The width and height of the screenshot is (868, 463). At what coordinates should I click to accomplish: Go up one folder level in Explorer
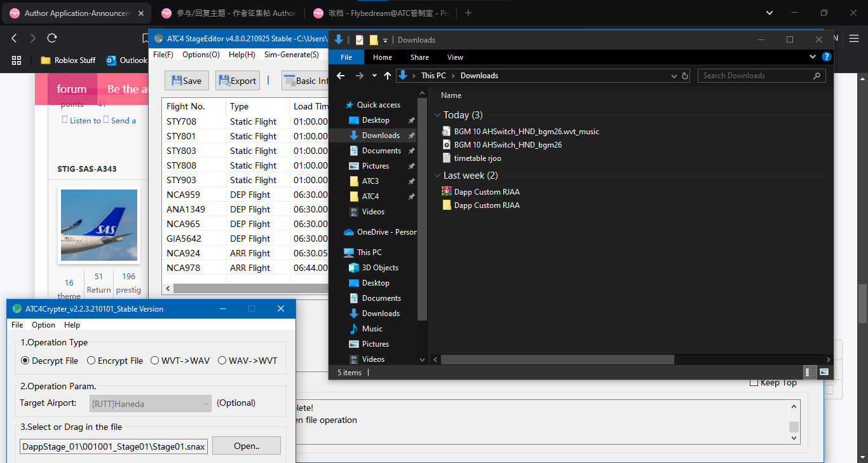[x=388, y=76]
